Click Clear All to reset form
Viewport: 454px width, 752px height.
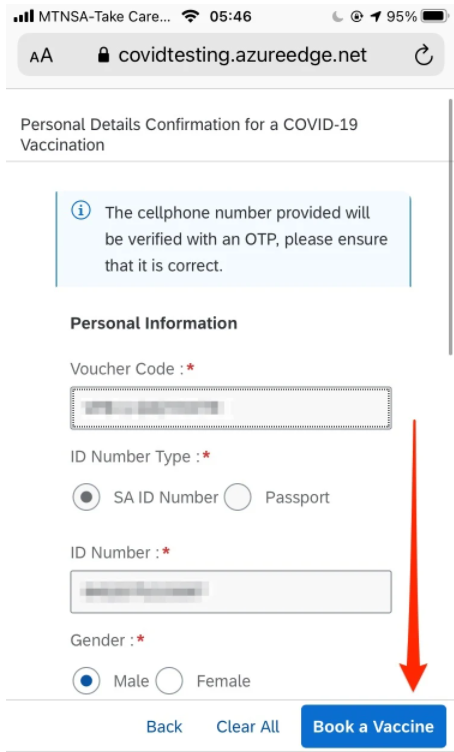(247, 727)
